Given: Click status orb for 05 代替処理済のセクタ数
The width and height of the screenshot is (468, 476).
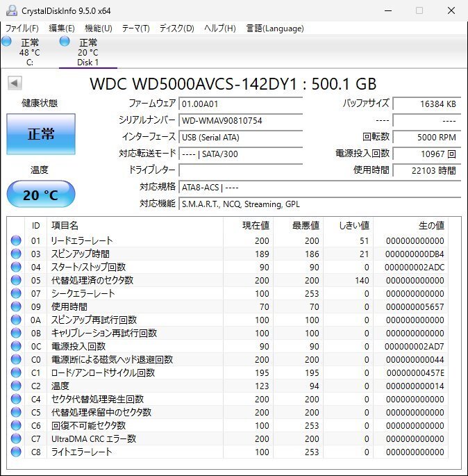Looking at the screenshot, I should 16,280.
